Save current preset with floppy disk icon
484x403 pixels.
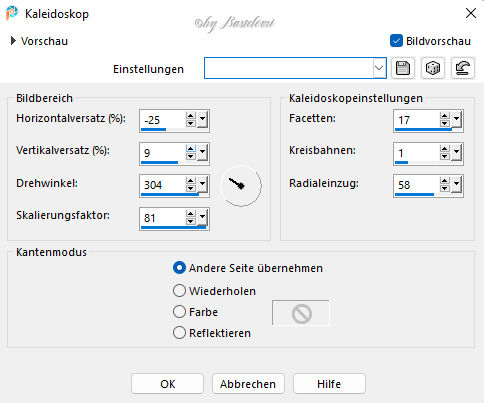(x=403, y=68)
